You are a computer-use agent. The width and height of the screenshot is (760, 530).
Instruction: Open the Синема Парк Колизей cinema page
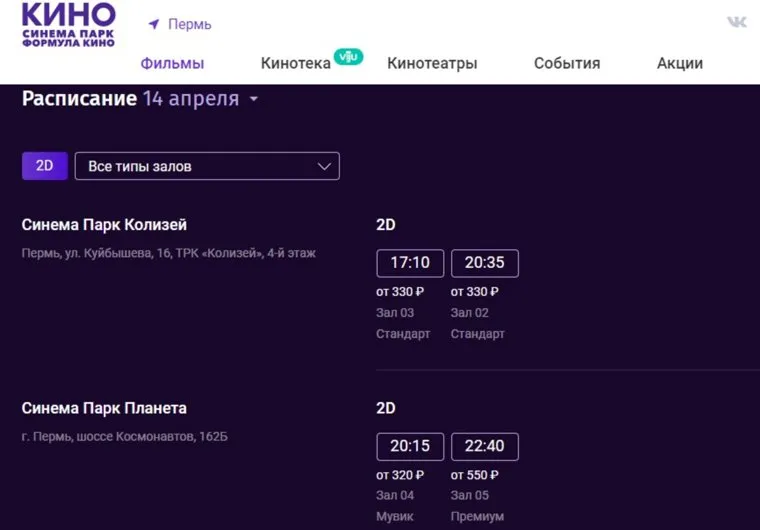tap(104, 225)
